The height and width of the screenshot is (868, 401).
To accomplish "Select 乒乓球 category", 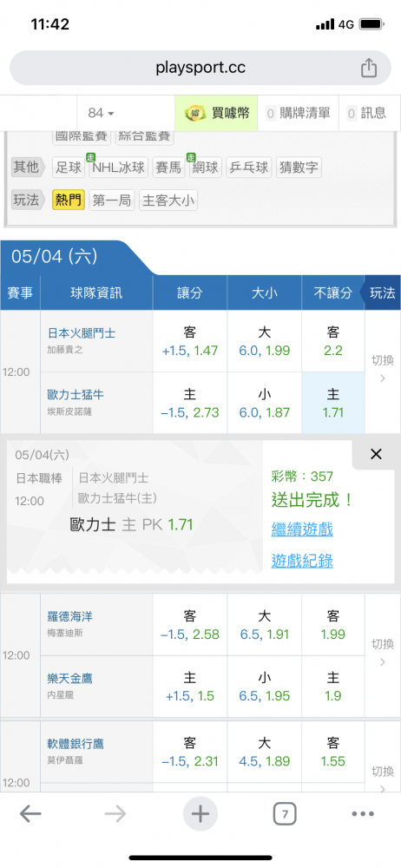I will tap(249, 168).
